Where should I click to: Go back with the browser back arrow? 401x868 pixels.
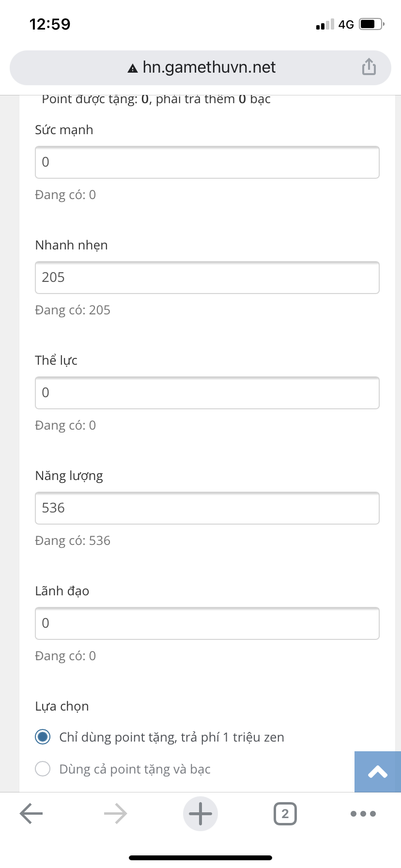tap(31, 813)
